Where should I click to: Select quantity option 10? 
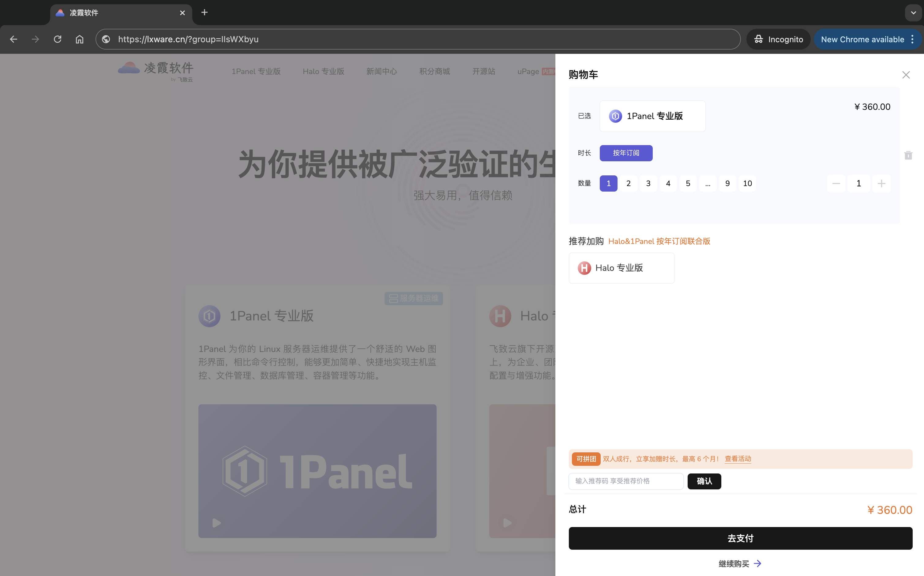click(x=747, y=184)
